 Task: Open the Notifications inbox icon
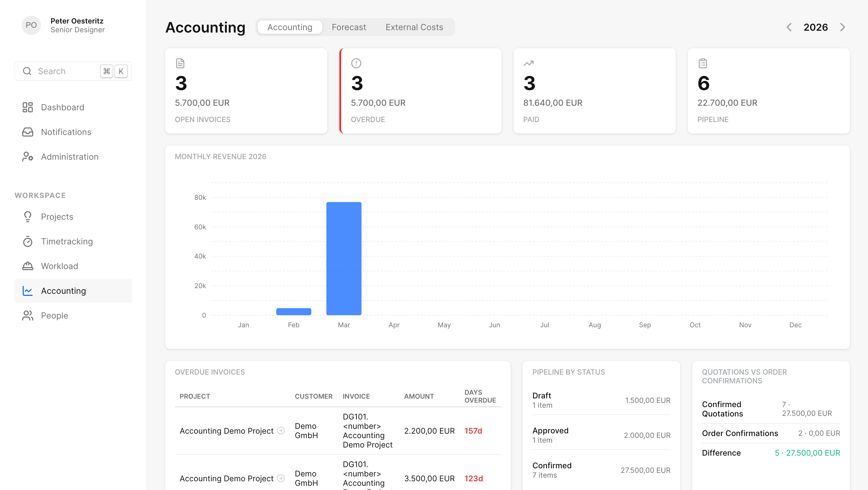click(28, 132)
